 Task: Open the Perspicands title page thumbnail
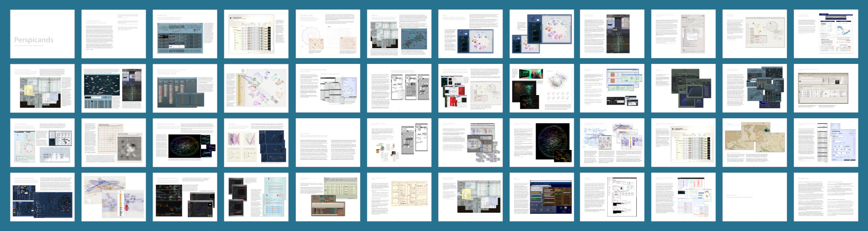tap(43, 34)
